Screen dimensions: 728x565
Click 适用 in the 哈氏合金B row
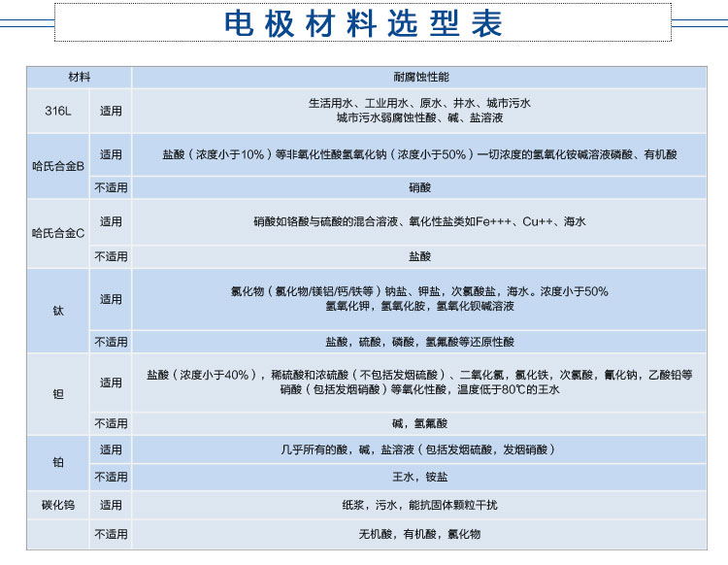tap(111, 154)
